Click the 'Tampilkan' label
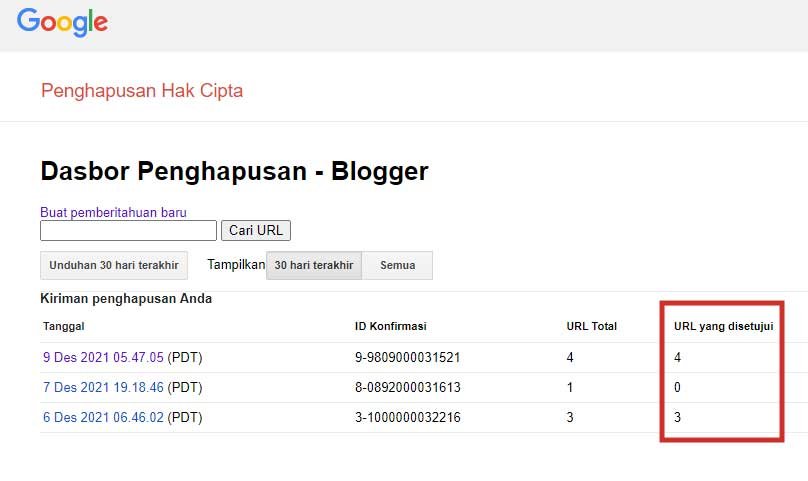This screenshot has height=481, width=808. click(236, 264)
